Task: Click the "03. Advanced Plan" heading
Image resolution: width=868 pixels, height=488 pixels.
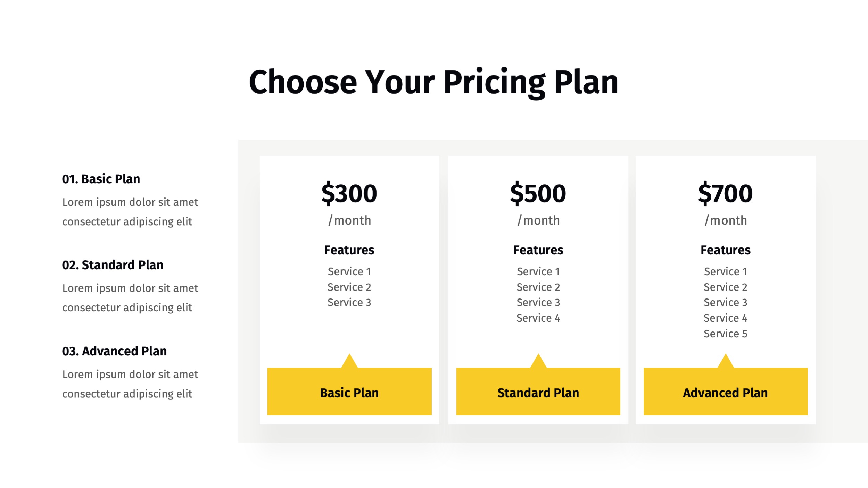Action: coord(114,351)
